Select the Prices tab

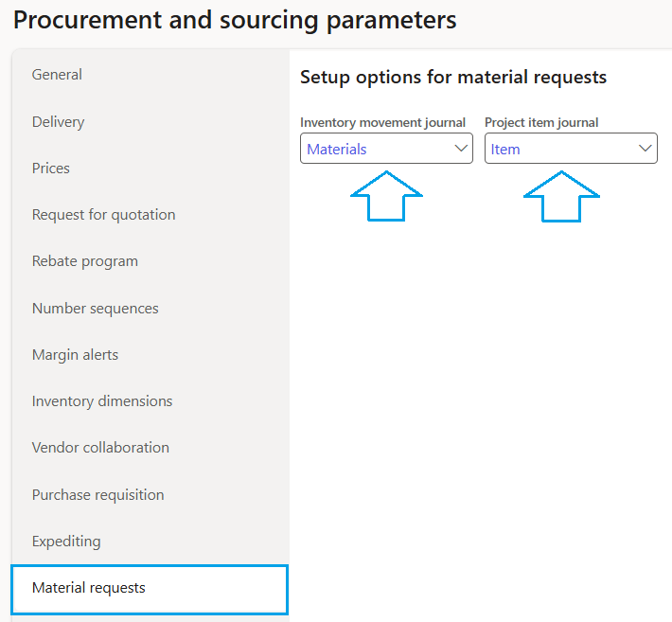click(x=51, y=169)
